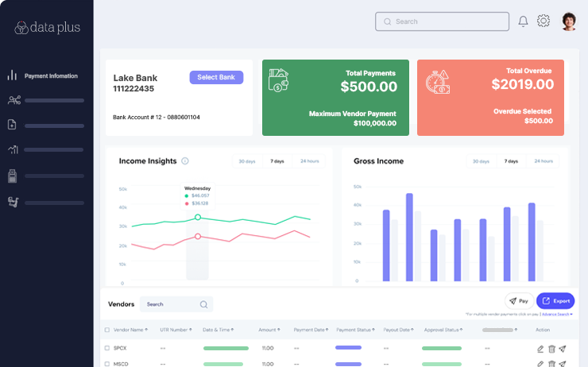The width and height of the screenshot is (588, 367).
Task: Delete the SPCX vendor row
Action: pyautogui.click(x=551, y=349)
